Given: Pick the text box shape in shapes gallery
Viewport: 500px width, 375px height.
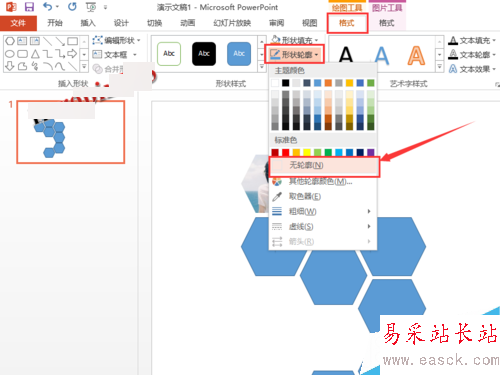Looking at the screenshot, I should click(x=22, y=41).
